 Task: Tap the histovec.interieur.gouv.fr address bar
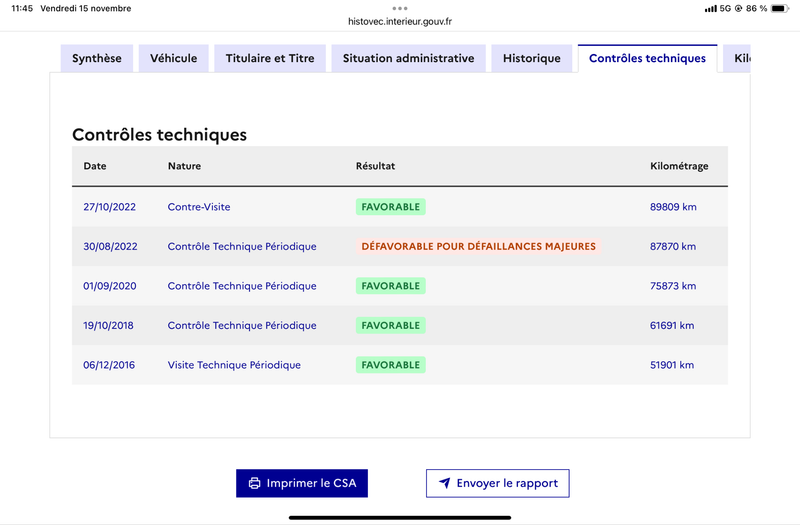pos(400,21)
